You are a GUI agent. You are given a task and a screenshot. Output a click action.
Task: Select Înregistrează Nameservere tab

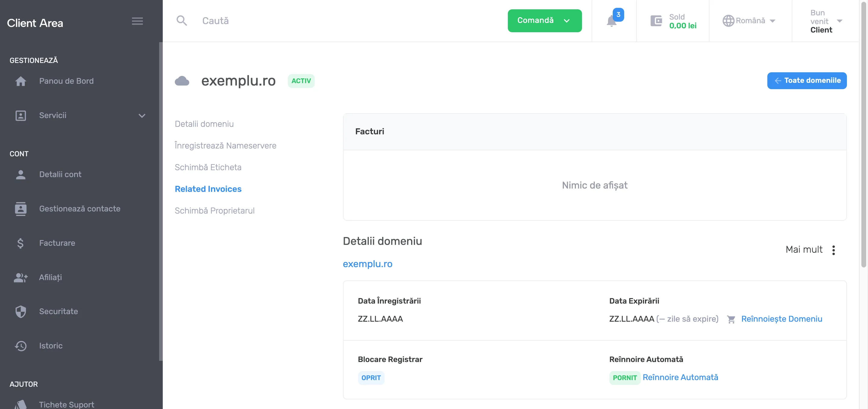click(225, 145)
